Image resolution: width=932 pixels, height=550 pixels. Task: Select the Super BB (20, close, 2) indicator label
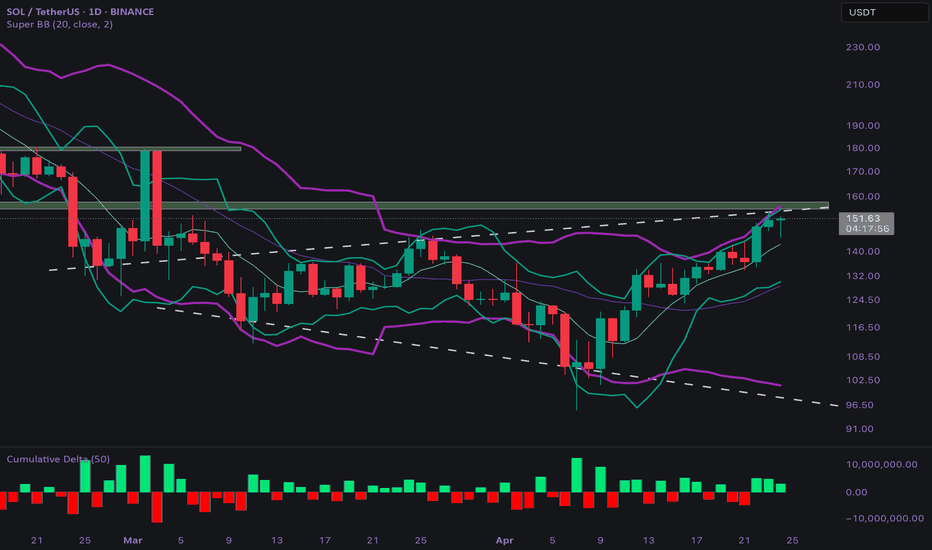tap(59, 24)
